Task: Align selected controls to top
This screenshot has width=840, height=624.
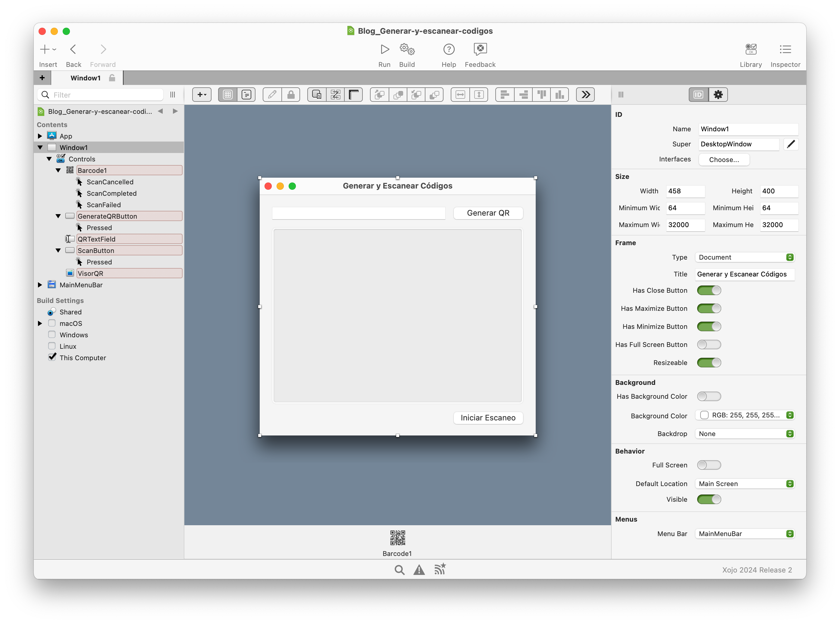Action: [541, 95]
